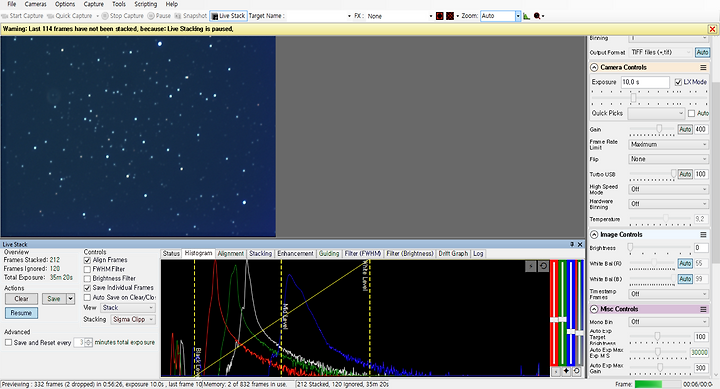Collapse the Misc Controls section
The image size is (720, 389).
pos(594,309)
